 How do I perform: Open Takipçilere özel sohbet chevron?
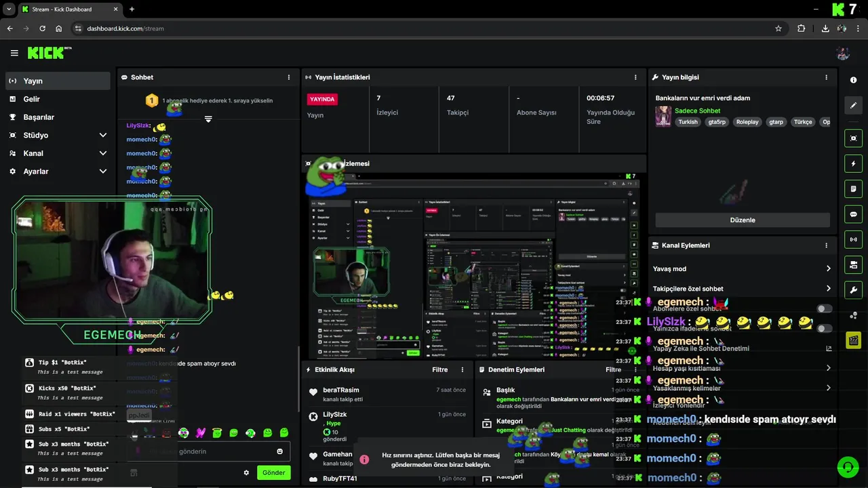tap(829, 289)
